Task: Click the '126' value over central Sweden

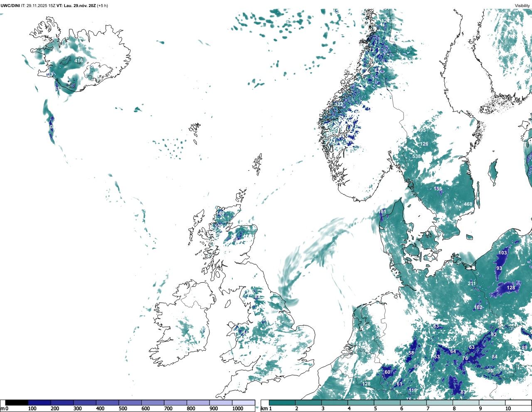Action: pyautogui.click(x=424, y=144)
